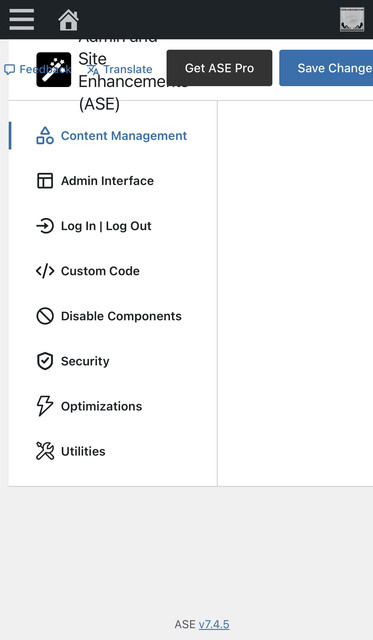The width and height of the screenshot is (373, 640).
Task: Click the Get ASE Pro button
Action: coord(220,68)
